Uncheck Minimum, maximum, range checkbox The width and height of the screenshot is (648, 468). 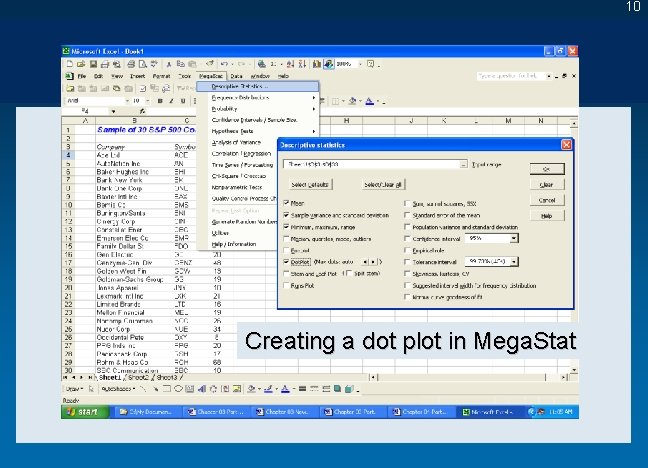(286, 227)
